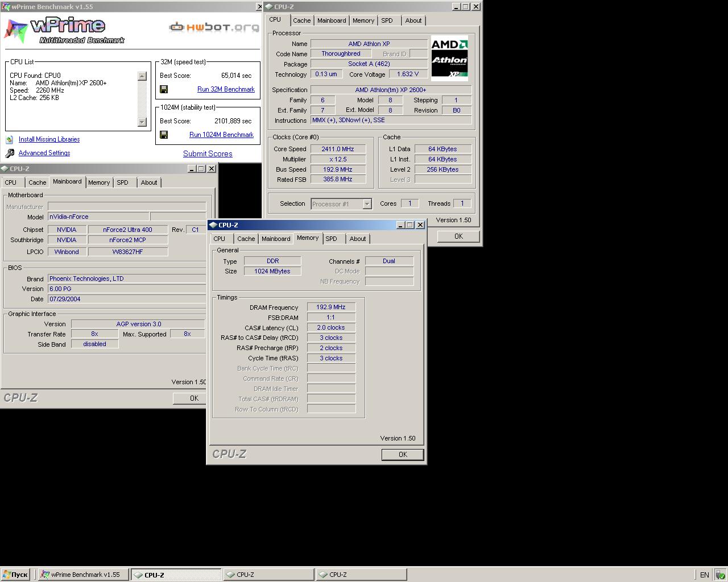Open the Submit Scores link

coord(208,153)
